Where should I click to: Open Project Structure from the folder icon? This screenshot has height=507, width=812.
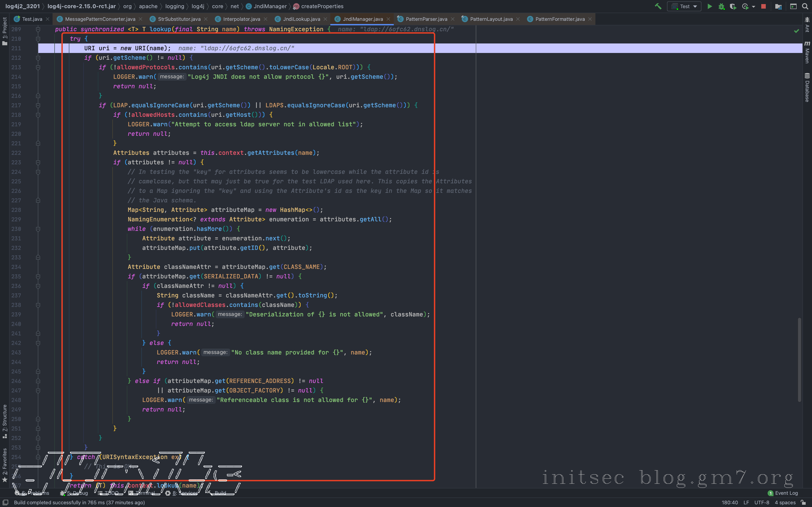(778, 6)
